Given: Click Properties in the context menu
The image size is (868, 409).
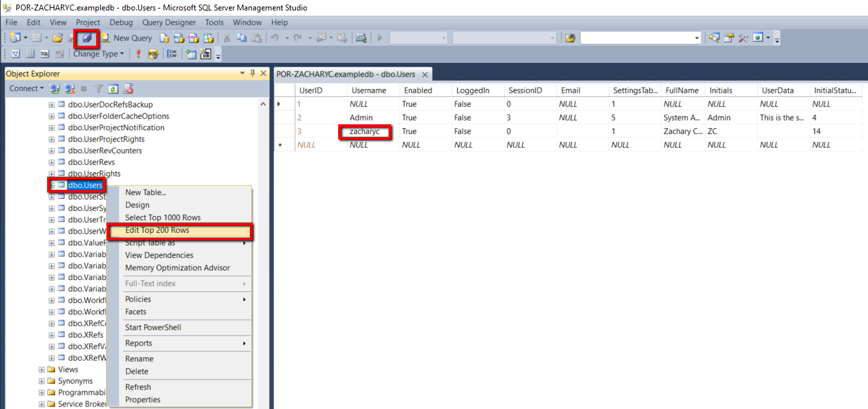Looking at the screenshot, I should (x=180, y=399).
